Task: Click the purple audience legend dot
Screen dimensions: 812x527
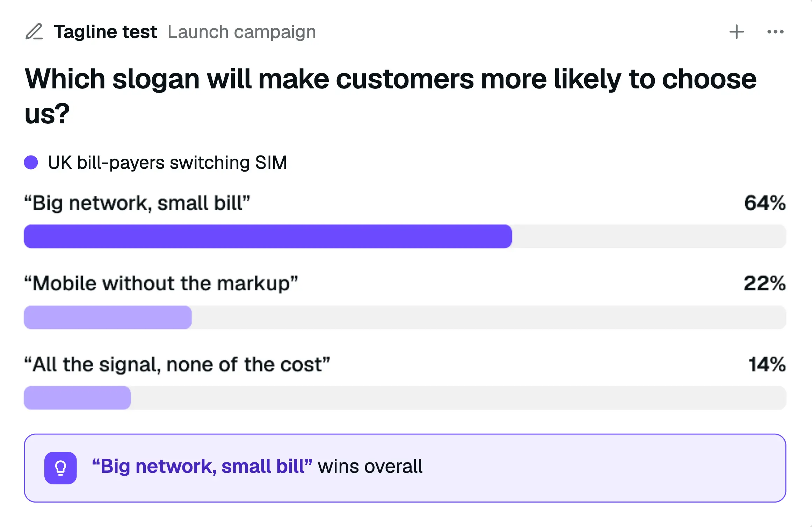Action: 31,163
